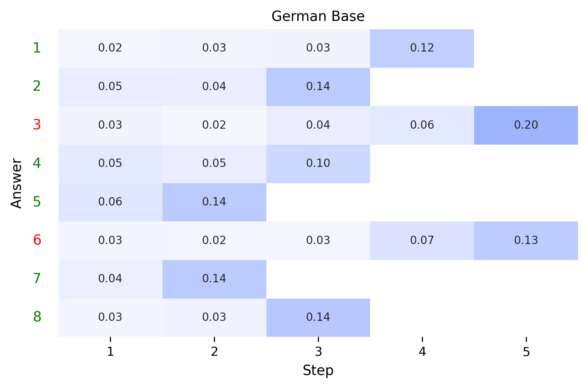Click the 0.02 cell in answer row 1
588x388 pixels.
[110, 48]
